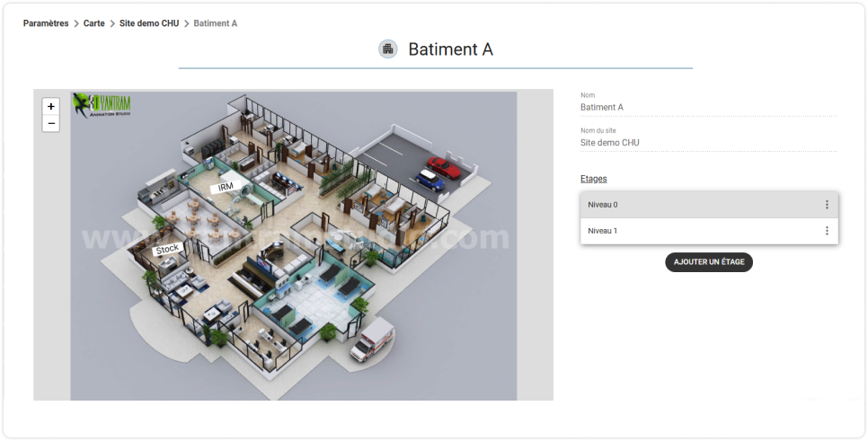868x441 pixels.
Task: Go to Carte in the breadcrumb
Action: pos(94,23)
